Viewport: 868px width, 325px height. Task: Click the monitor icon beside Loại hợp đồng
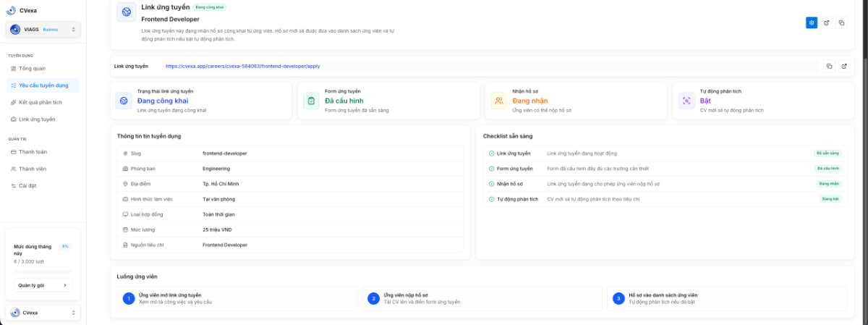125,214
